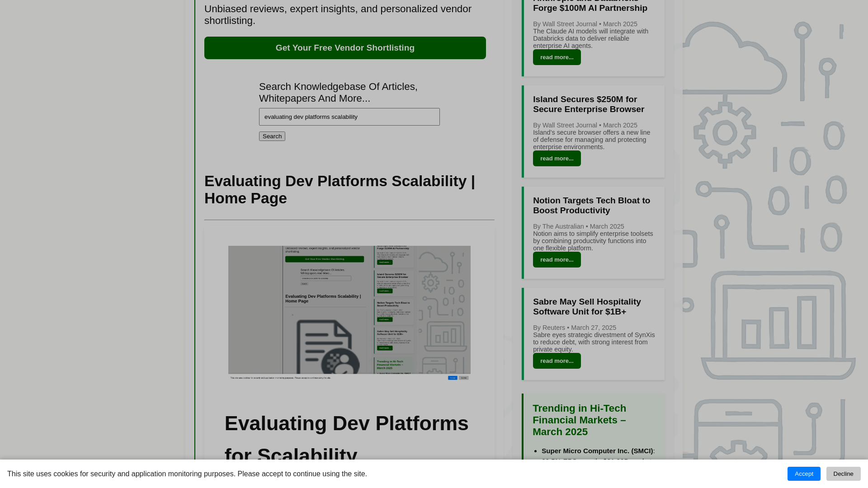Read more on Notion Targets Tech Bloat
868x488 pixels.
point(557,260)
